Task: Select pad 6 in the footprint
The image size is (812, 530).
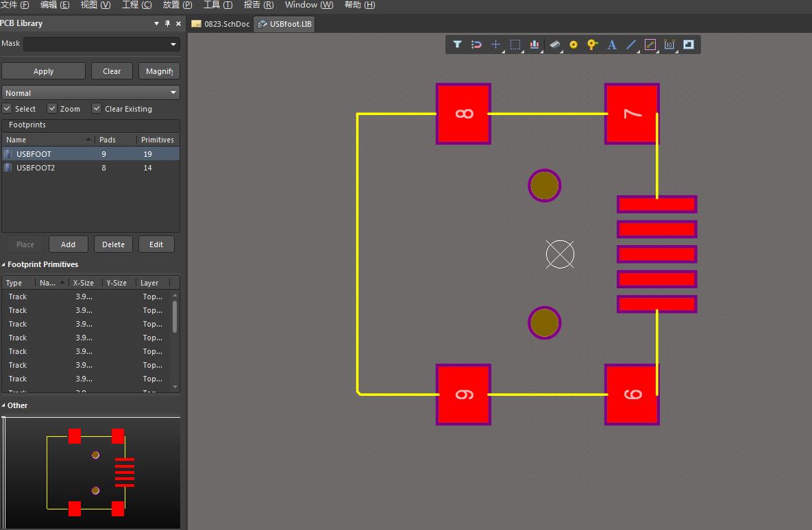Action: [632, 394]
